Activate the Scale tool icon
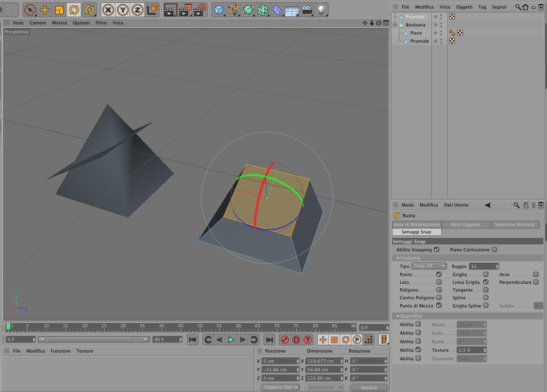 coord(59,10)
